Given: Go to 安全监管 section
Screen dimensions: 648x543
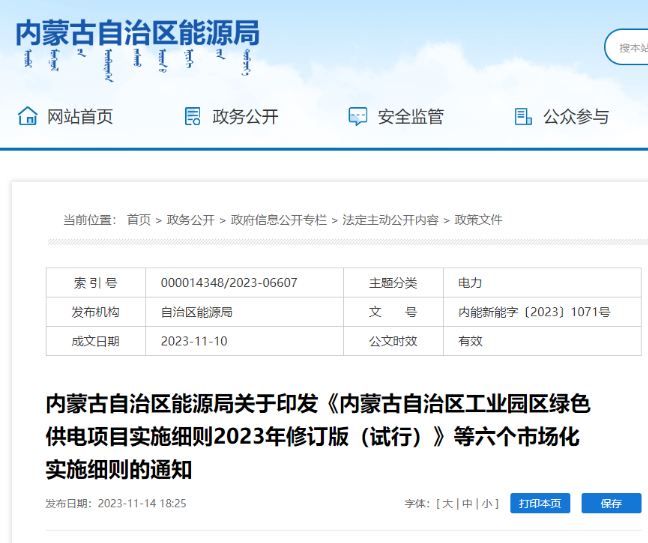Looking at the screenshot, I should tap(410, 116).
